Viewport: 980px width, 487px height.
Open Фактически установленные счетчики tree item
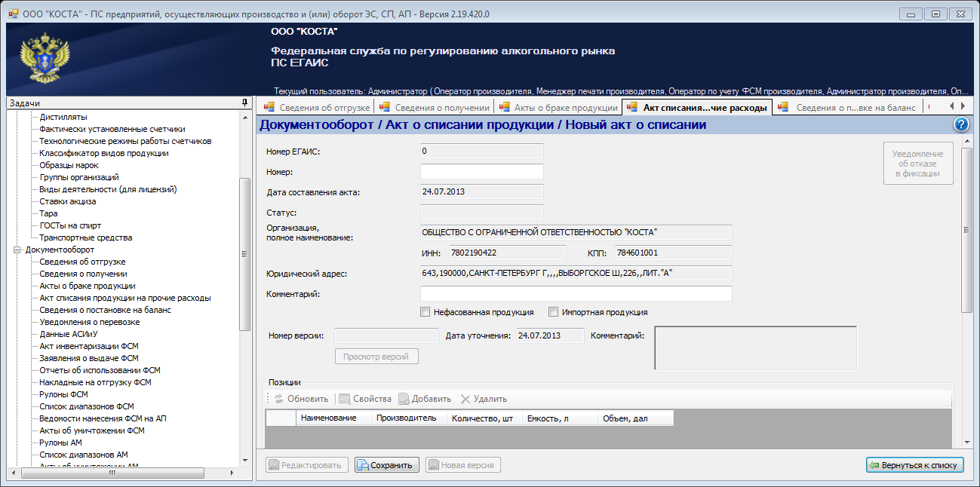point(112,129)
